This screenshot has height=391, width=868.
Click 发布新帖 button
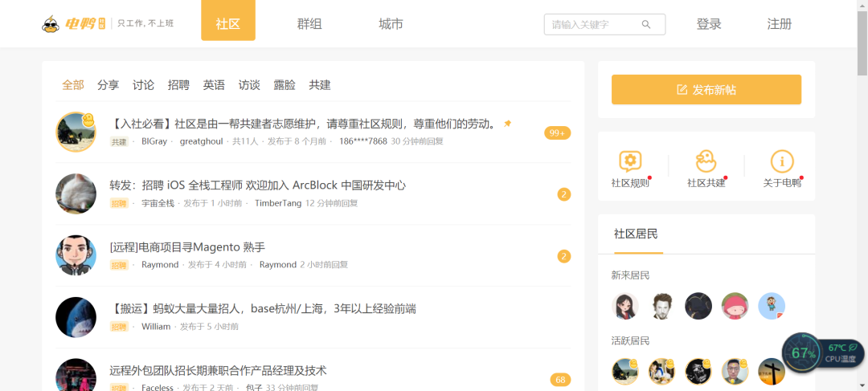(x=706, y=90)
